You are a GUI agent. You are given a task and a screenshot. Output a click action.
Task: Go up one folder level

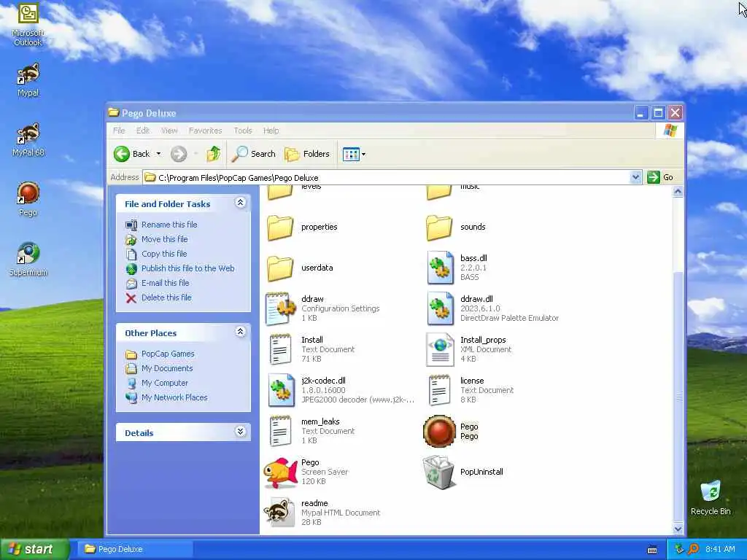pos(213,154)
